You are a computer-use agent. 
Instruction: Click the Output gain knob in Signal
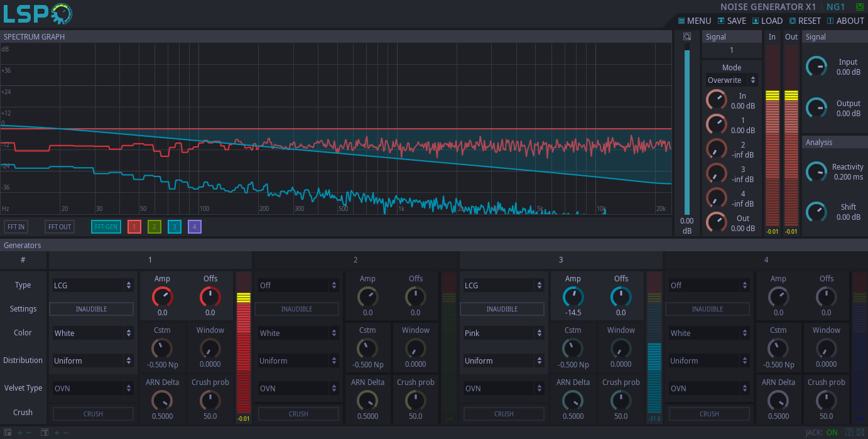click(x=816, y=108)
